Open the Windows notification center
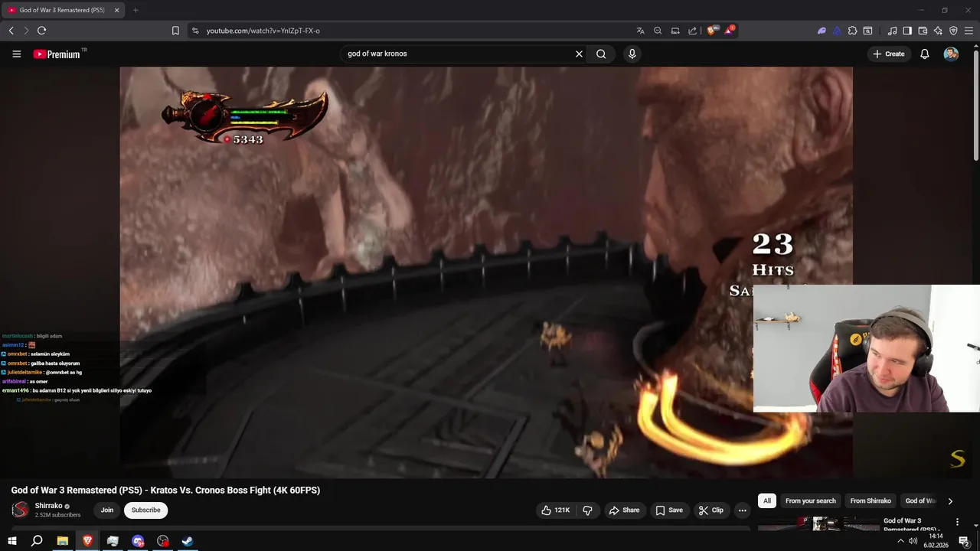This screenshot has width=980, height=551. 965,541
